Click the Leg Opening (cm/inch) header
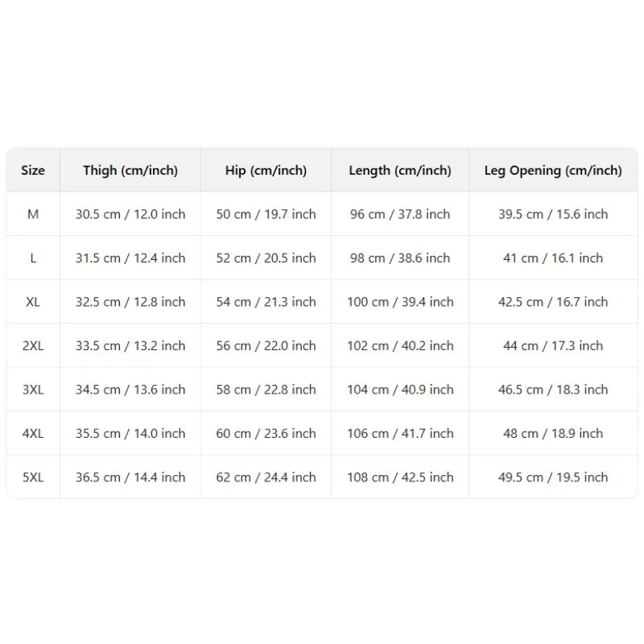Image resolution: width=644 pixels, height=644 pixels. click(x=553, y=170)
